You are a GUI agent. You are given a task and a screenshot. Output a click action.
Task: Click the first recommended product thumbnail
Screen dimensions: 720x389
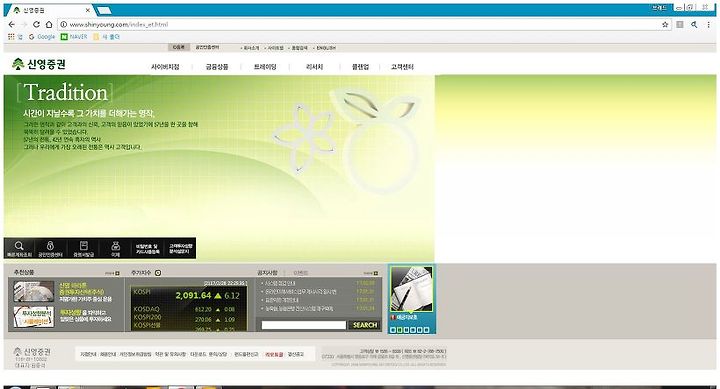pyautogui.click(x=34, y=292)
